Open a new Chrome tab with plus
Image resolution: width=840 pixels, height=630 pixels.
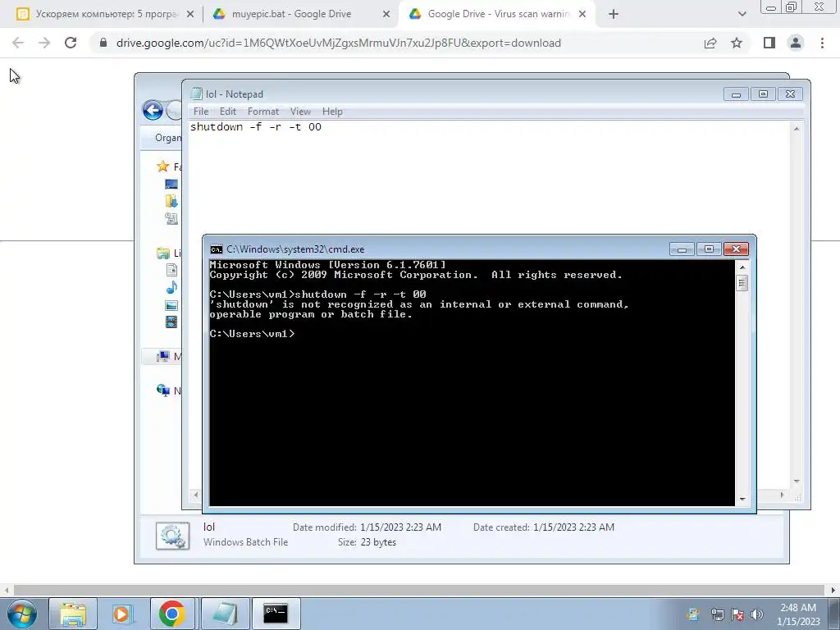coord(614,15)
